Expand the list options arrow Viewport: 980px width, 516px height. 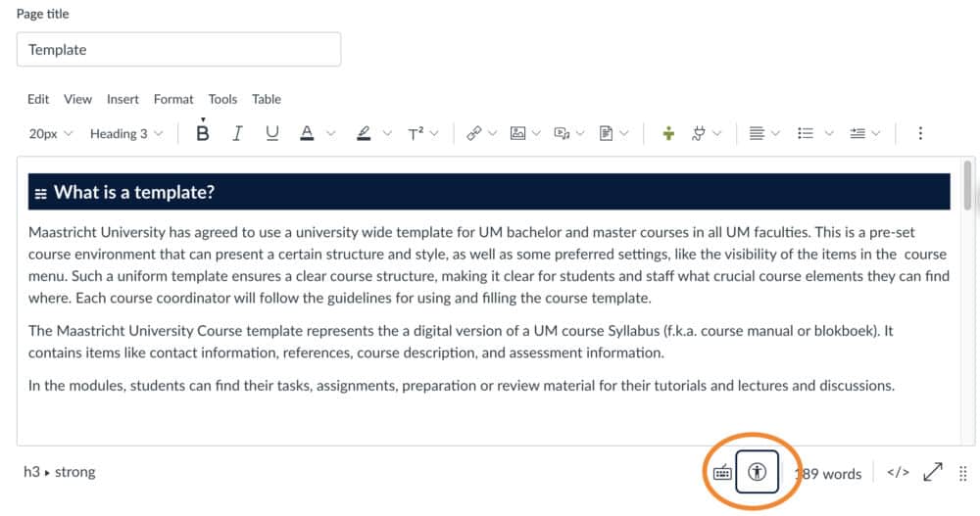click(829, 133)
